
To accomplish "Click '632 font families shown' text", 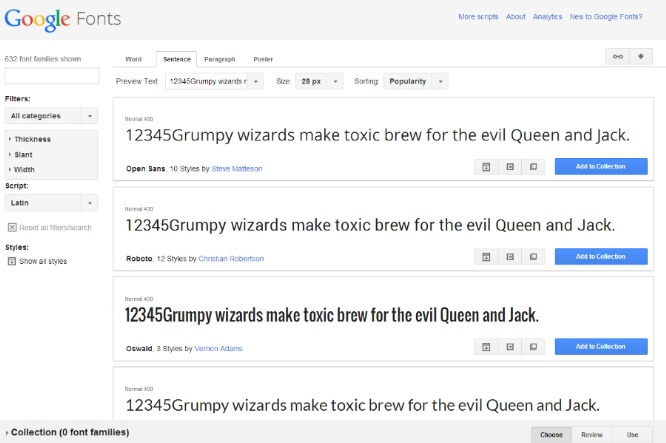I will pos(43,59).
